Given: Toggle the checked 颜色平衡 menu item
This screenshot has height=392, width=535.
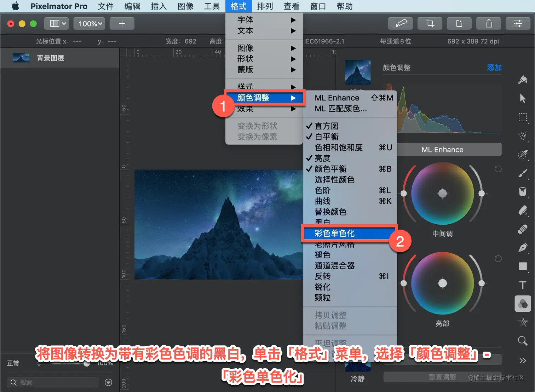Looking at the screenshot, I should (x=350, y=169).
